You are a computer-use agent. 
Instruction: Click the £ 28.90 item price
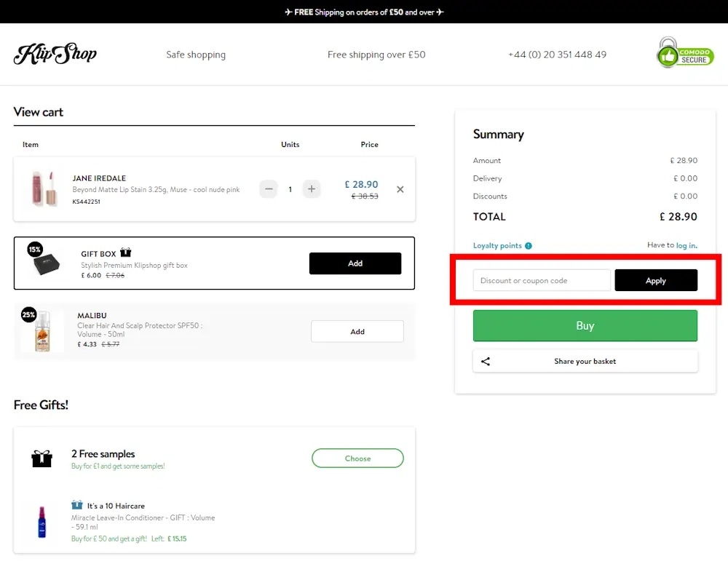361,184
